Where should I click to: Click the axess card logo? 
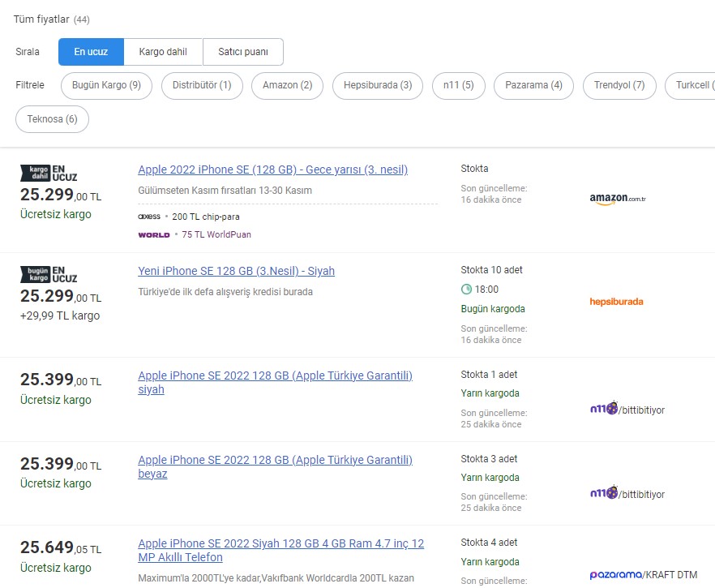[149, 217]
